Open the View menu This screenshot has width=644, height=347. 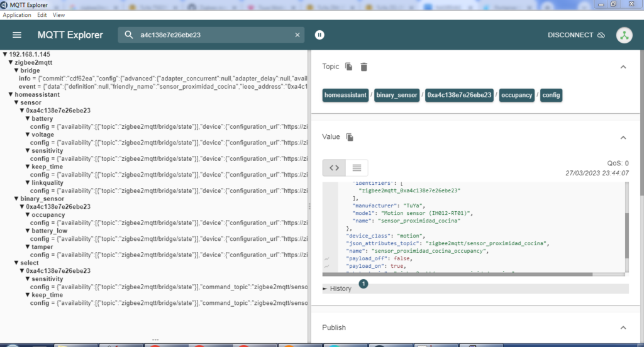[x=58, y=14]
